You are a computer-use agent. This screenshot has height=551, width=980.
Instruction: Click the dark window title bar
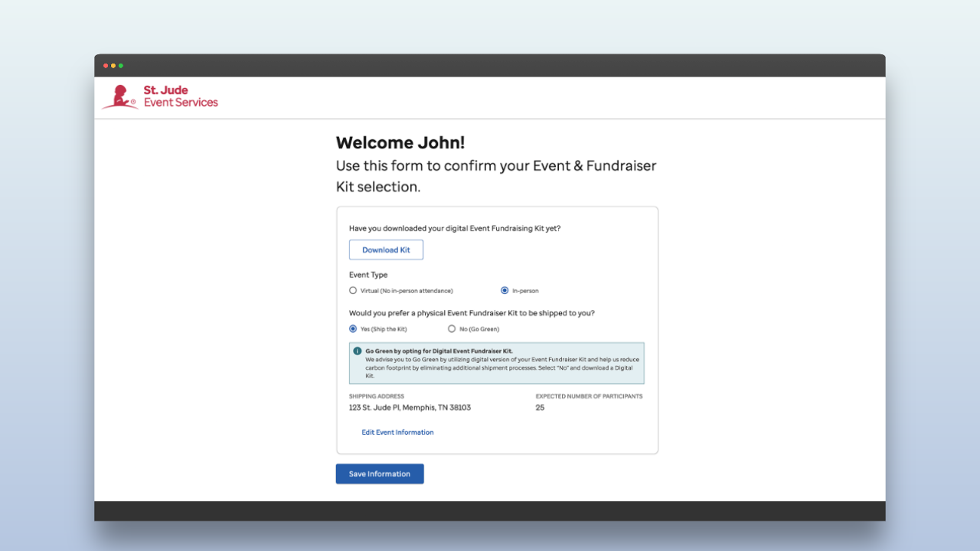pos(490,66)
